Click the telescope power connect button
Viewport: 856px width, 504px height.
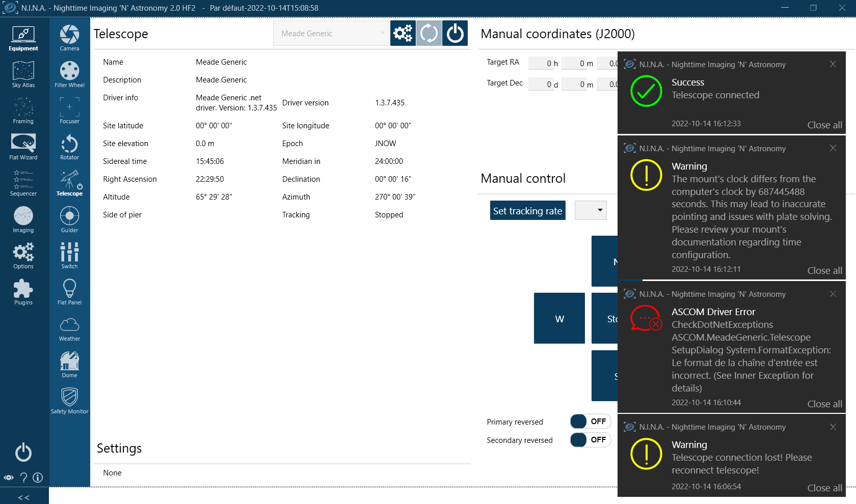[x=455, y=34]
